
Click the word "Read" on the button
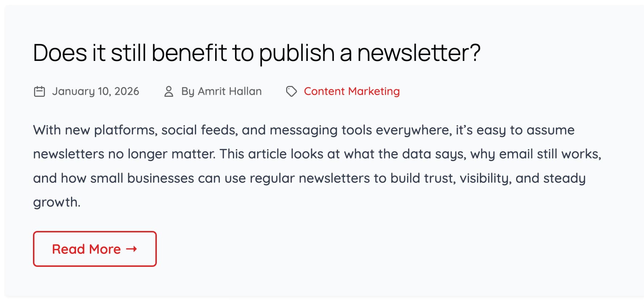coord(68,249)
